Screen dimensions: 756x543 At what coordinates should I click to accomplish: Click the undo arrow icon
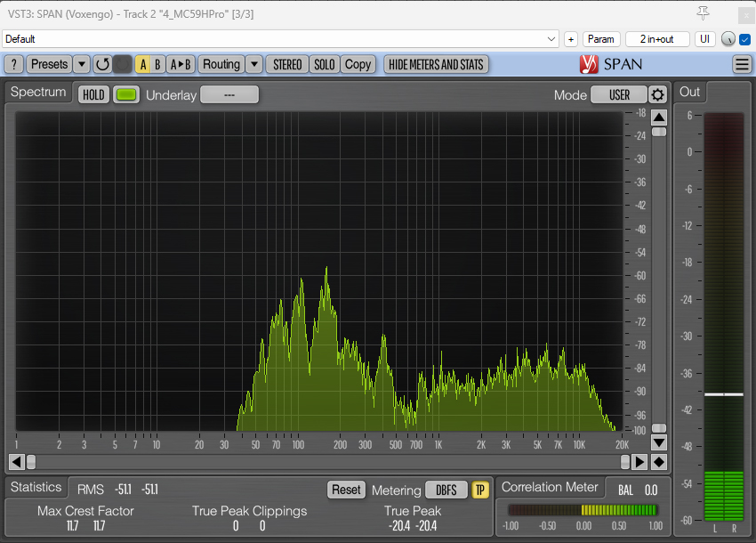tap(102, 64)
